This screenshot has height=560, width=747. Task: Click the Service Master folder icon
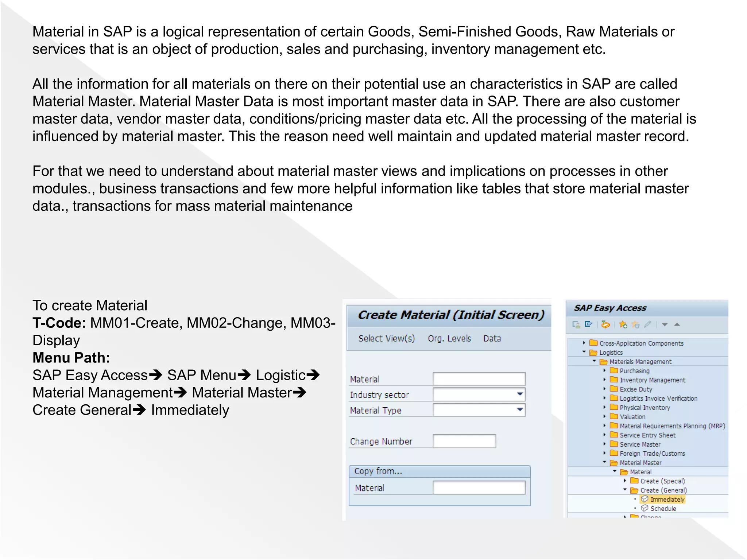614,444
